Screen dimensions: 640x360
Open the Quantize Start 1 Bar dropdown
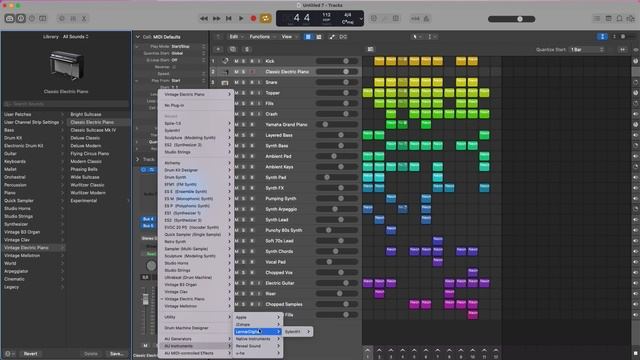pyautogui.click(x=587, y=49)
